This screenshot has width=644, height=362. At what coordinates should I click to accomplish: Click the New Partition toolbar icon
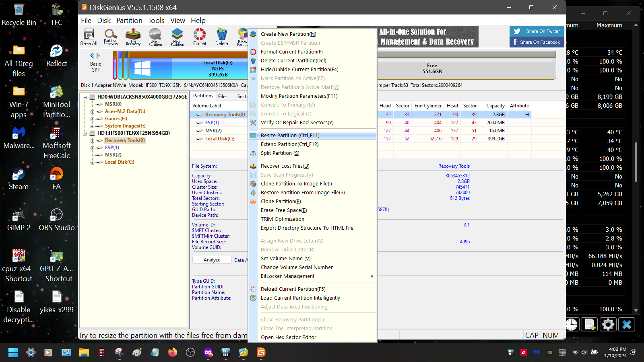[177, 37]
